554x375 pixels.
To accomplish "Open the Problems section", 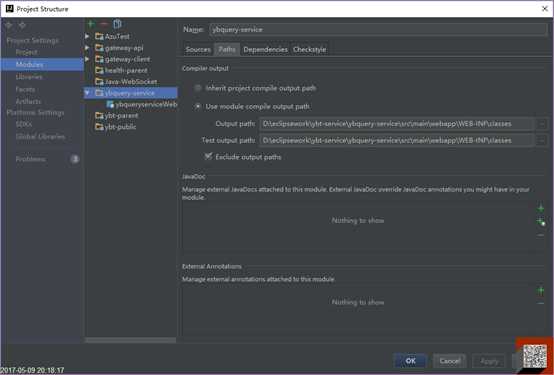I will click(x=31, y=159).
